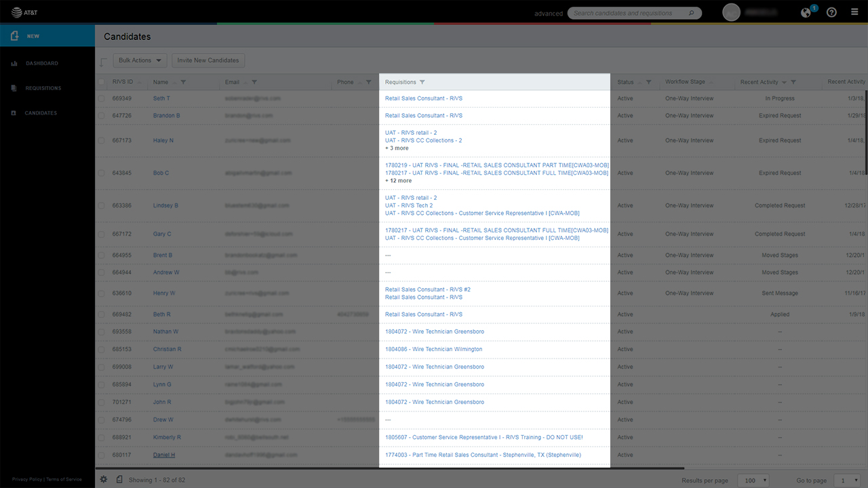Open the help question mark icon
This screenshot has width=868, height=488.
click(832, 12)
